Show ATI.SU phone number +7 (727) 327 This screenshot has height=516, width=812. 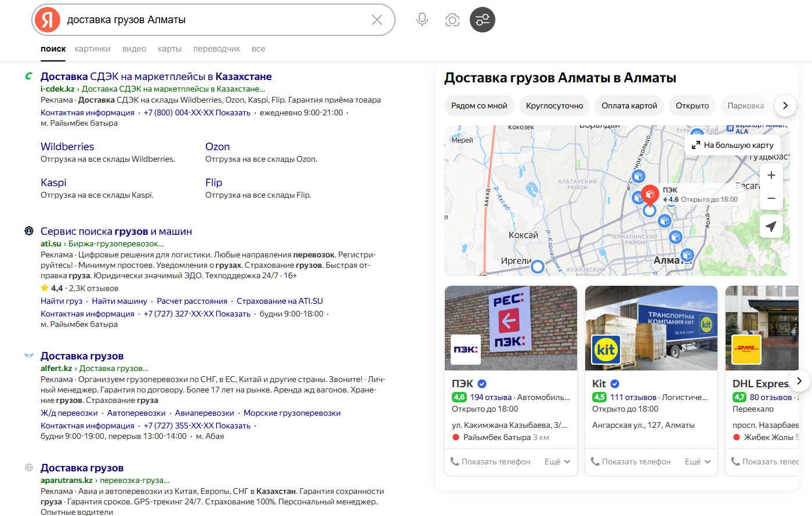click(197, 314)
